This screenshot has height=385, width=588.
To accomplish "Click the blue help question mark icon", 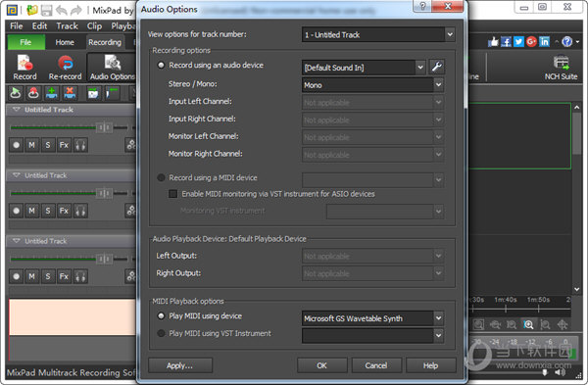I will coord(567,41).
